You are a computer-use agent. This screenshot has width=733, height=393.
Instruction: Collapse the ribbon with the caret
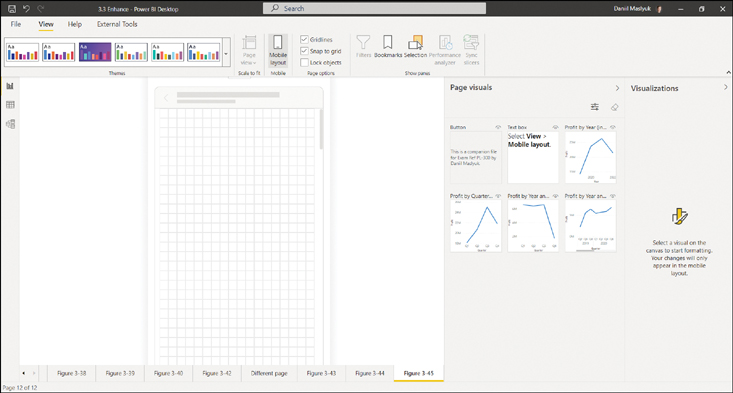(x=728, y=72)
